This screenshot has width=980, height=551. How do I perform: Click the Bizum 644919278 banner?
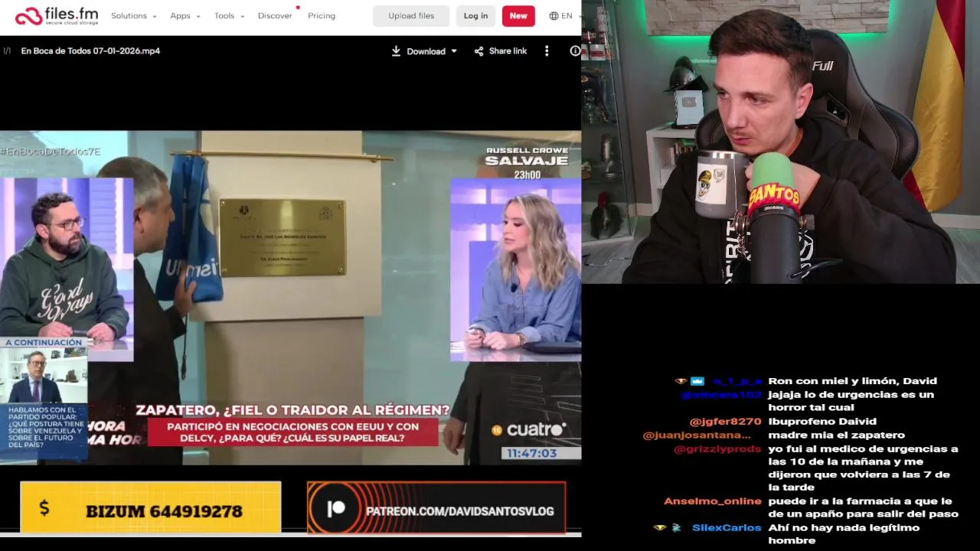tap(151, 507)
